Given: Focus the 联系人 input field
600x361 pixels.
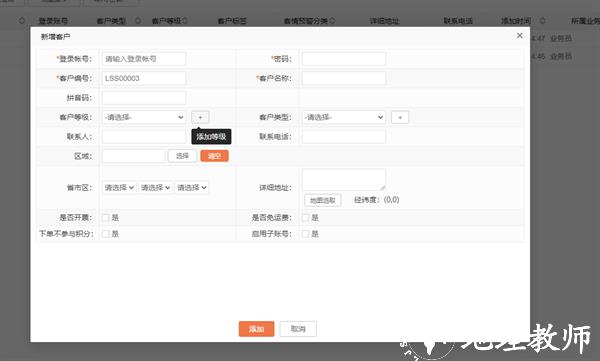Looking at the screenshot, I should point(144,137).
